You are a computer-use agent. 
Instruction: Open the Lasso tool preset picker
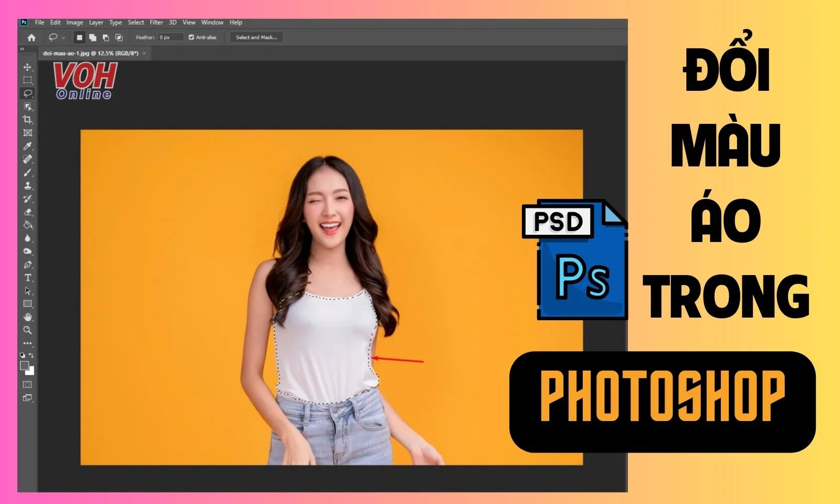click(x=57, y=37)
